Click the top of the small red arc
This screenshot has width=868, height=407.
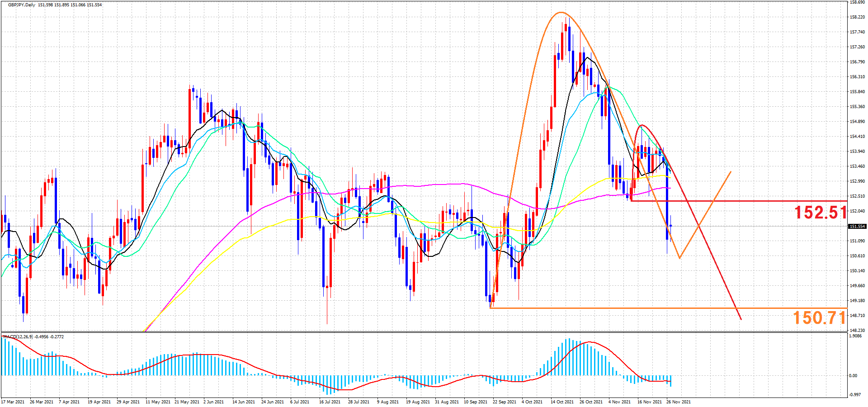click(642, 125)
